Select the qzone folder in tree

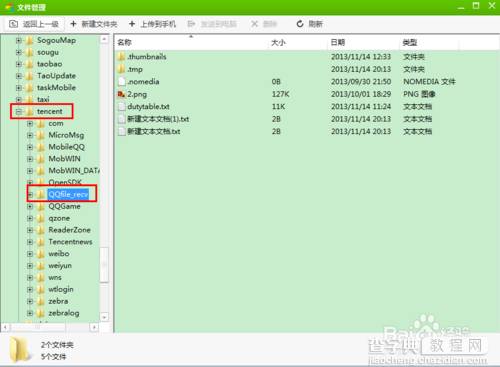click(x=59, y=218)
